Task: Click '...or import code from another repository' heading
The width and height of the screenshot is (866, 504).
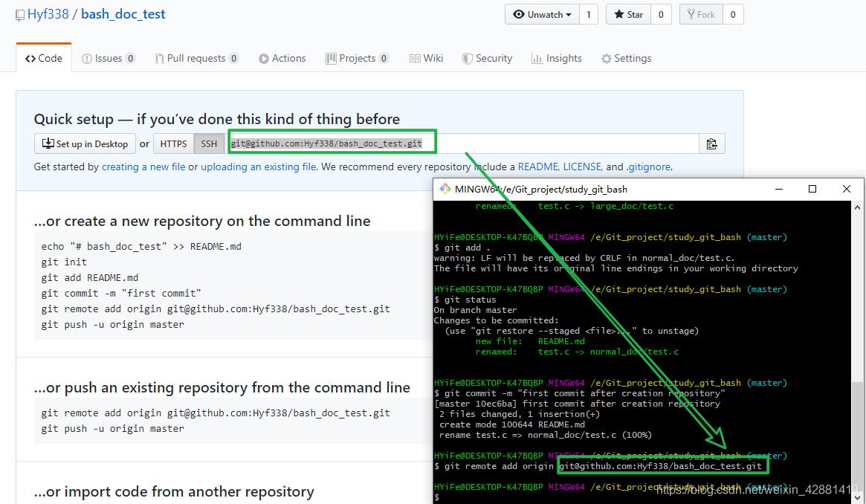Action: [x=174, y=491]
